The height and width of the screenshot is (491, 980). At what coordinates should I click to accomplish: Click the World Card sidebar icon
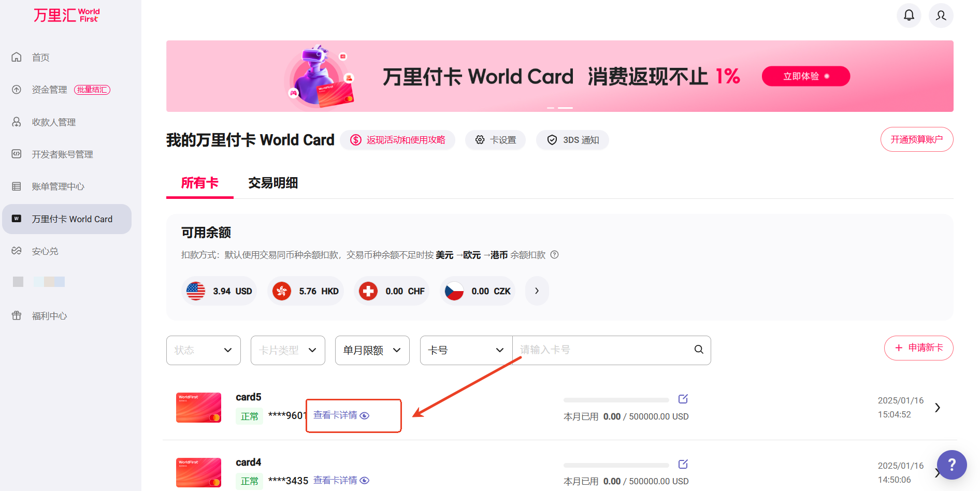click(17, 219)
